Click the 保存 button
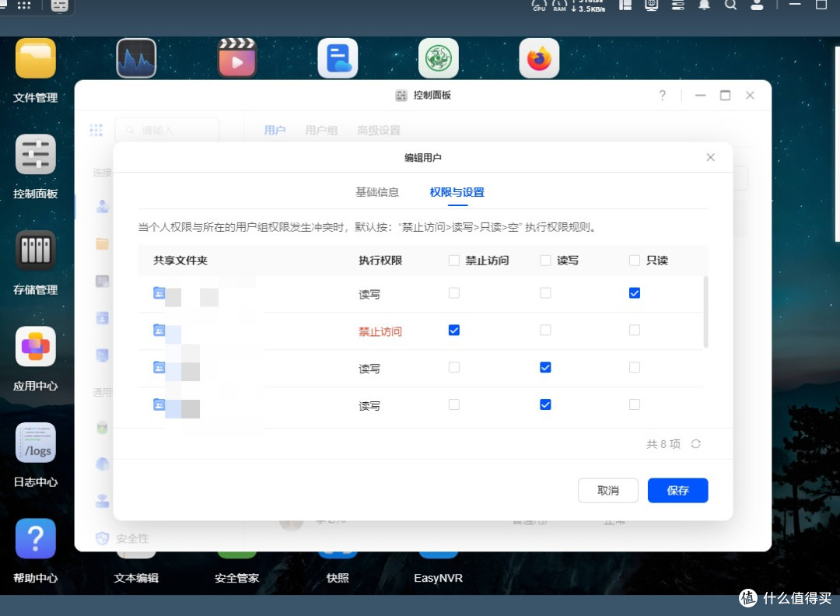Viewport: 840px width, 616px height. tap(677, 490)
